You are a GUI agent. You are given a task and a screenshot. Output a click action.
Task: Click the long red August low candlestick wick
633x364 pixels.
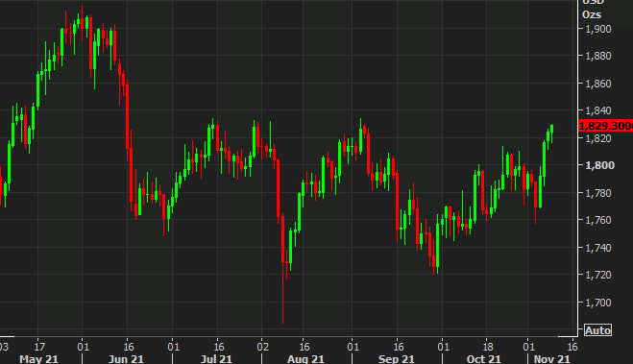[283, 293]
